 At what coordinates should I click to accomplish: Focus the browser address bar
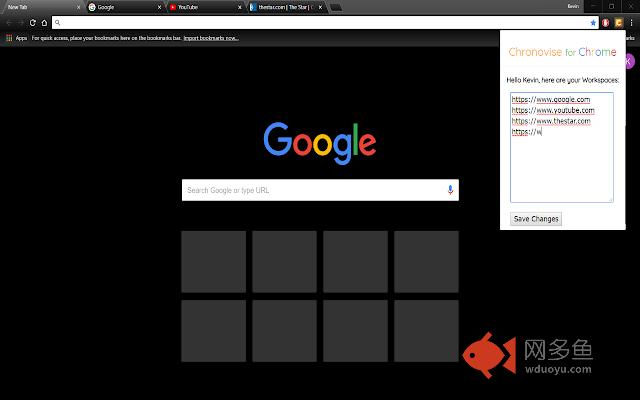tap(325, 23)
